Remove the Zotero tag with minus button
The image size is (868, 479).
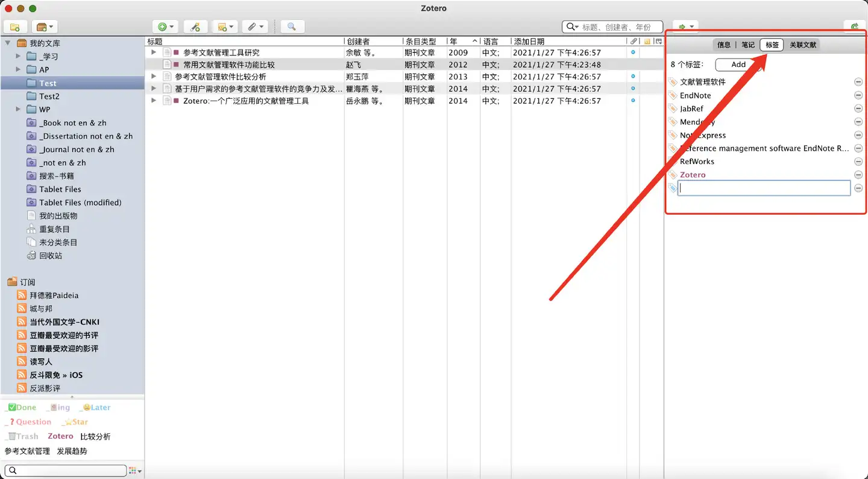point(858,175)
